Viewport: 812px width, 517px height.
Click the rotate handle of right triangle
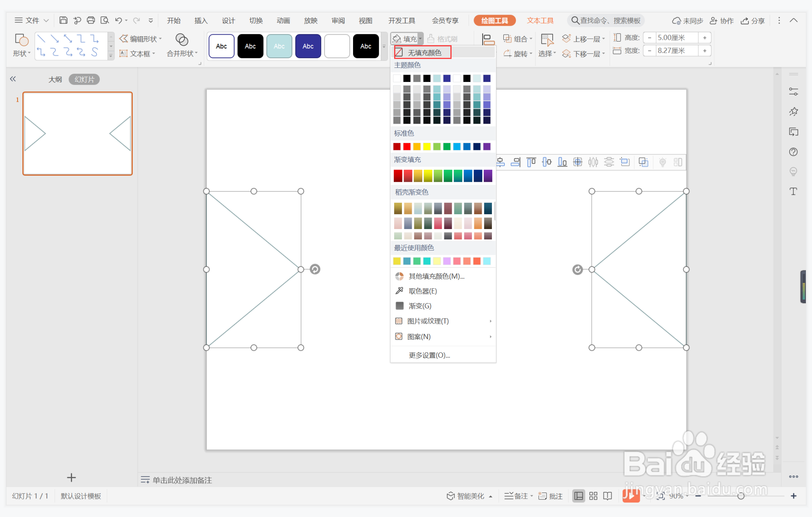point(577,269)
